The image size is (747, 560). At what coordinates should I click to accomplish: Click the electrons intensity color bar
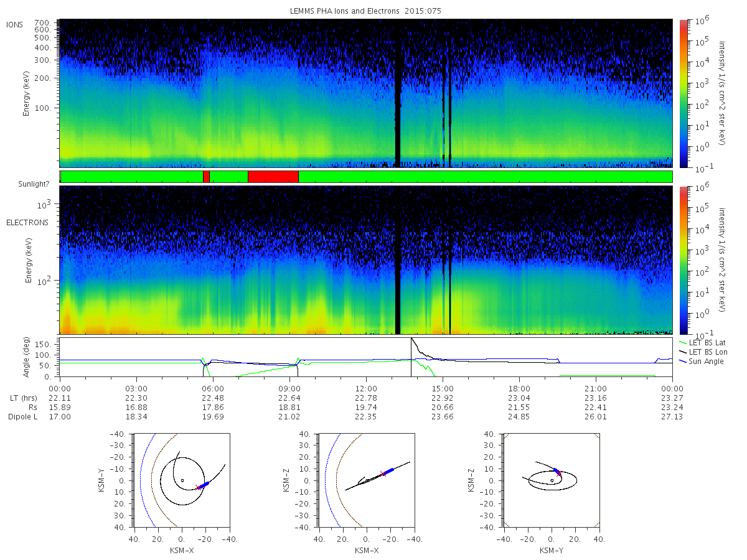(684, 259)
